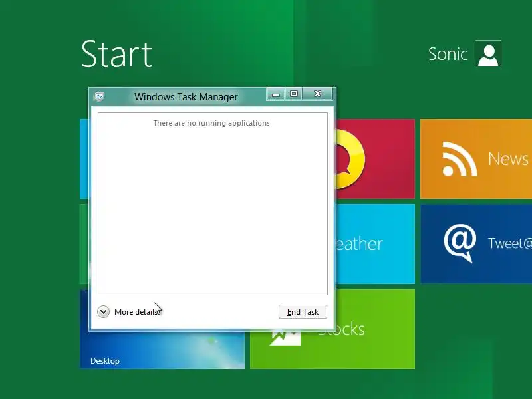Click the @ speech bubble icon
The image size is (532, 399).
pyautogui.click(x=460, y=243)
